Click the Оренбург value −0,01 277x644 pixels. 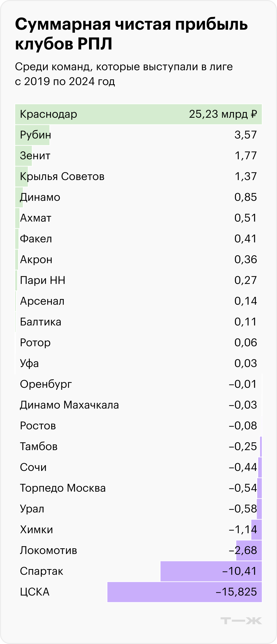click(x=243, y=384)
